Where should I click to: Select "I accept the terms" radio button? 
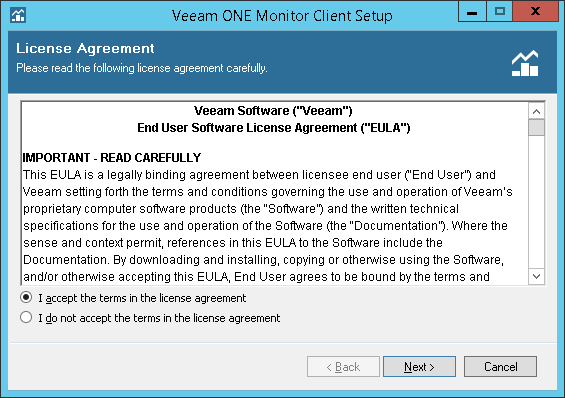[26, 298]
